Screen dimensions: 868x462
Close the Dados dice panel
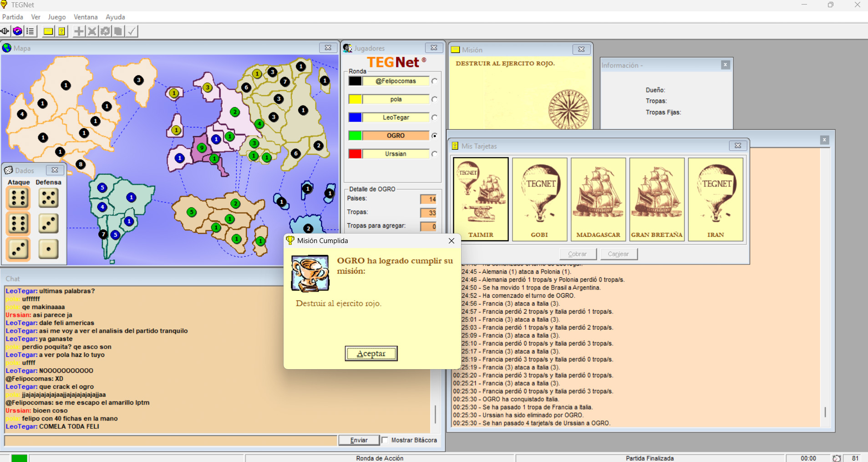click(x=55, y=170)
